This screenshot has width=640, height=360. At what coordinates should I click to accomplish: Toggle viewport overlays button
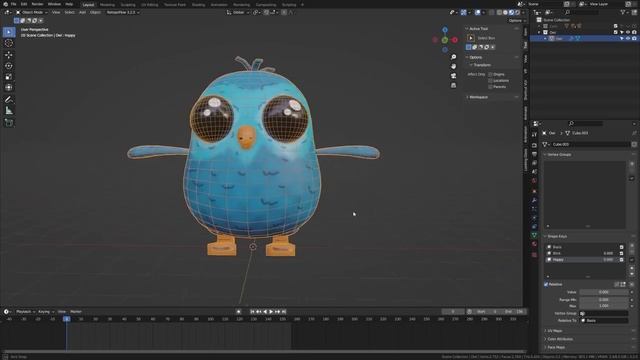[x=478, y=12]
